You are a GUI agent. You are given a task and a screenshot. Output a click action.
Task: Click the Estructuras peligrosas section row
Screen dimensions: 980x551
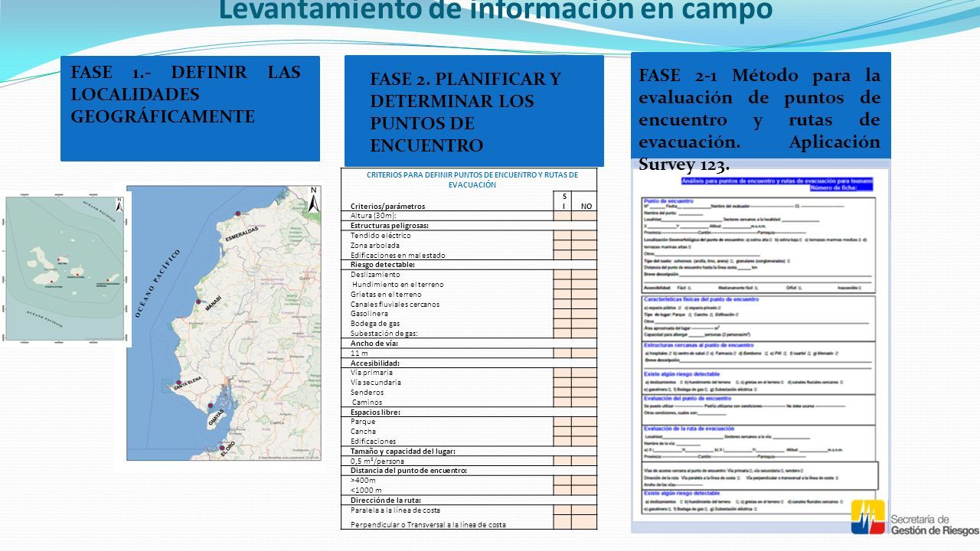[x=469, y=226]
